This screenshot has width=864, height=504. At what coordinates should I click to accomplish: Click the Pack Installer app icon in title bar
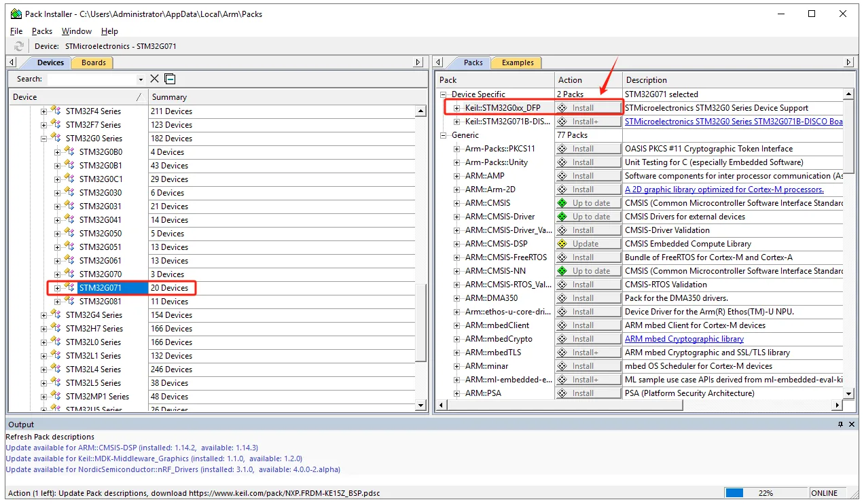pyautogui.click(x=16, y=14)
